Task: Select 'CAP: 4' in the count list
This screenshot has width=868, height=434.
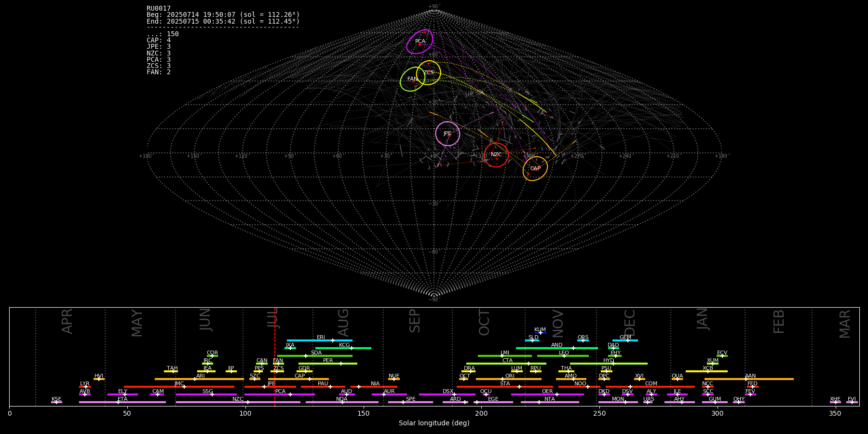Action: click(x=159, y=41)
